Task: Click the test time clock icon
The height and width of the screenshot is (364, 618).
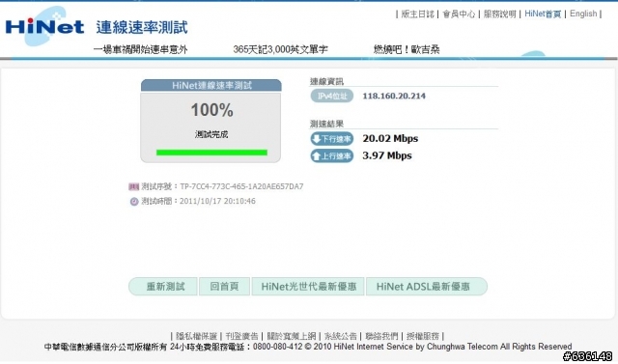Action: click(x=134, y=201)
